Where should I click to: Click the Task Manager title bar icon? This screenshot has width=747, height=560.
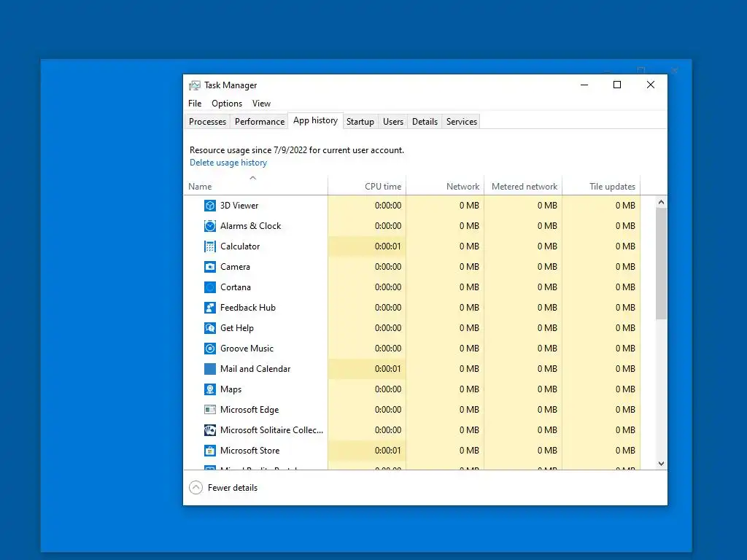194,86
